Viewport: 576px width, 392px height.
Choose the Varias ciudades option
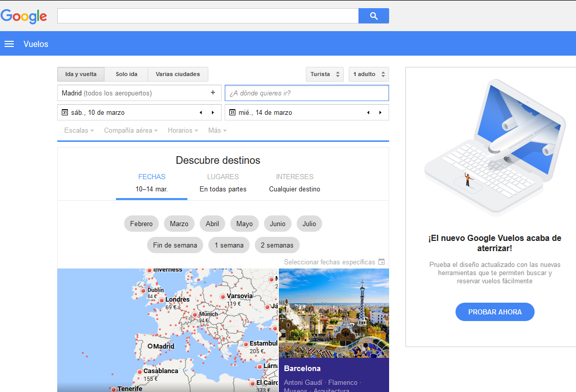click(x=178, y=74)
